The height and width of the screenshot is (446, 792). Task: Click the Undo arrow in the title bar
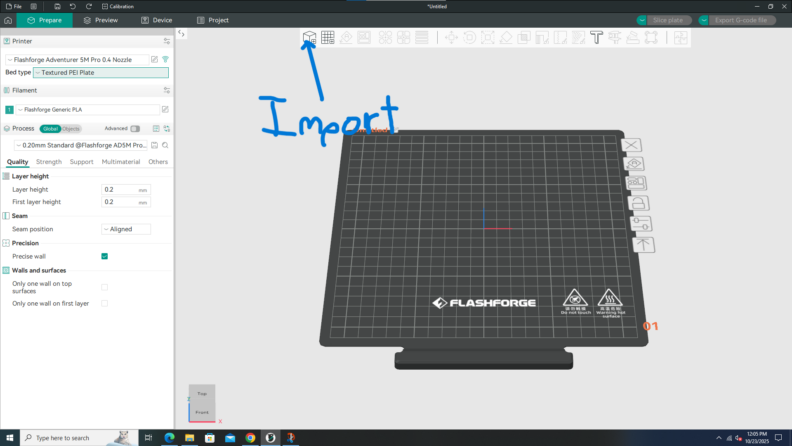pos(73,7)
